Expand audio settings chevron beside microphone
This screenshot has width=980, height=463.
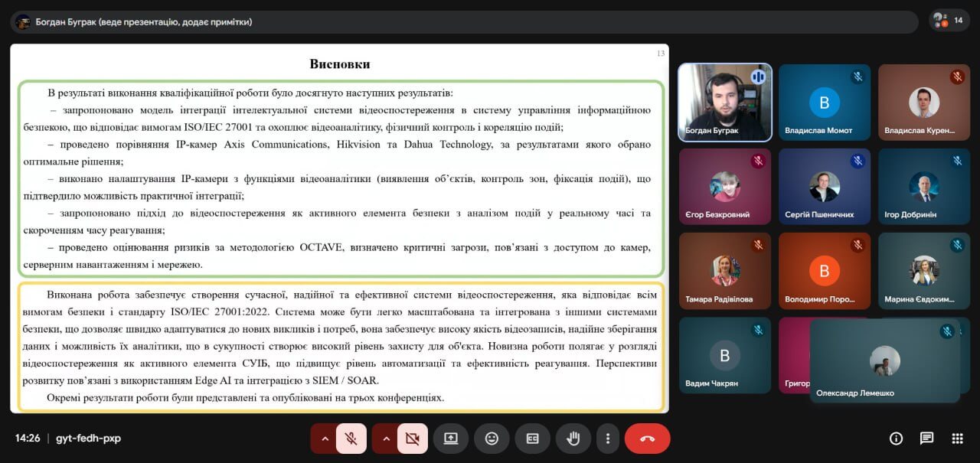(x=325, y=439)
